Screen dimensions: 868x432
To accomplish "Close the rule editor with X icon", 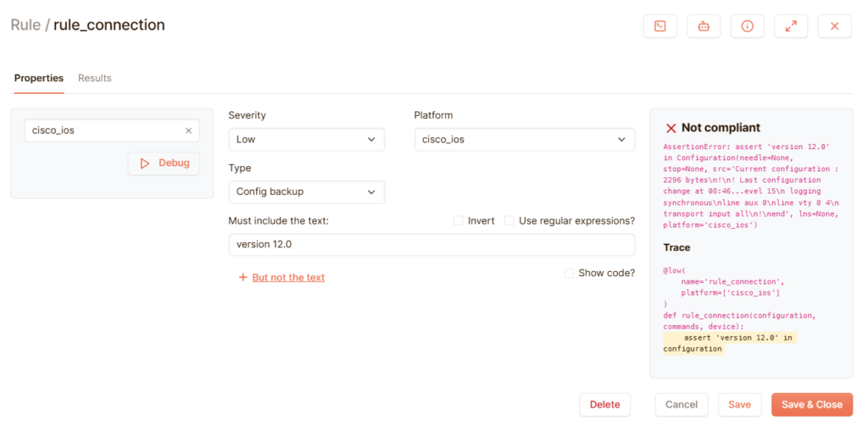I will [834, 26].
